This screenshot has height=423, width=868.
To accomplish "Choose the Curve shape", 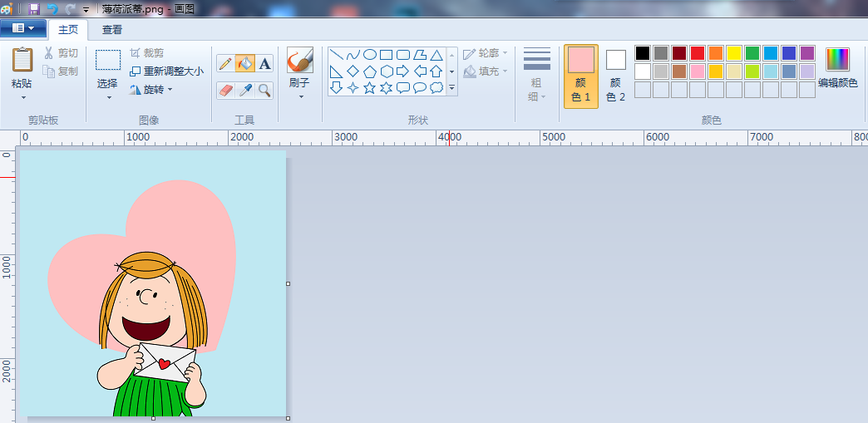I will pyautogui.click(x=353, y=55).
